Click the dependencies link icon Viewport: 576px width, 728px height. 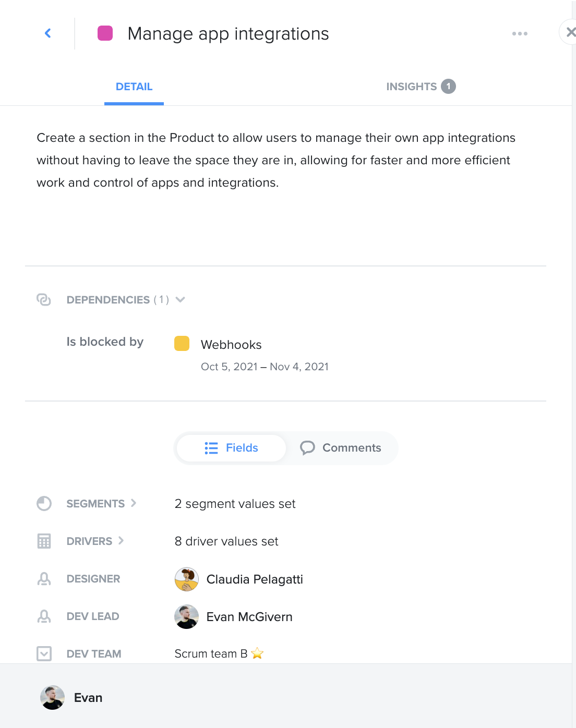(44, 299)
